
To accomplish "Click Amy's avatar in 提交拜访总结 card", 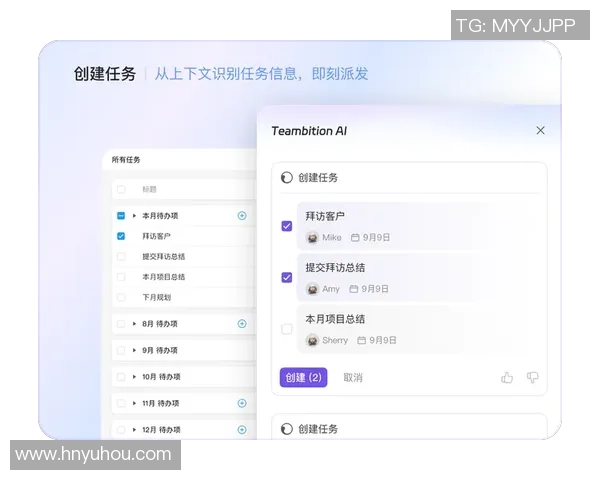I will click(313, 289).
